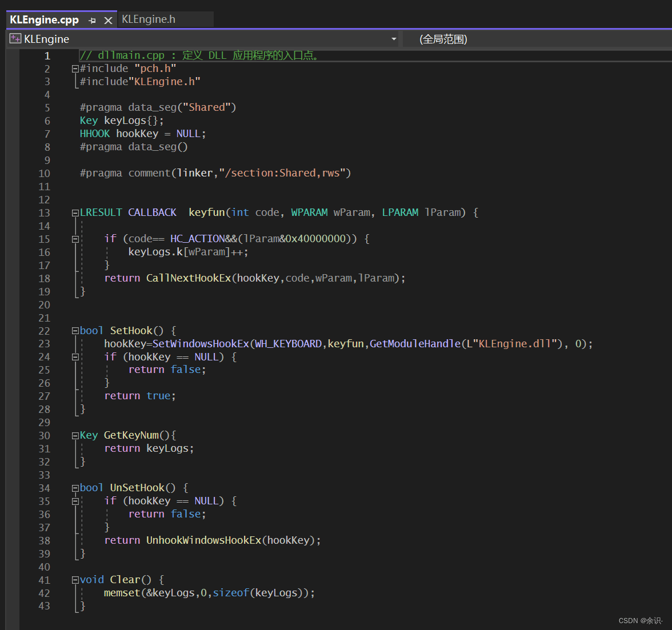Click the dllmain.cpp comment on line 1

[x=199, y=55]
